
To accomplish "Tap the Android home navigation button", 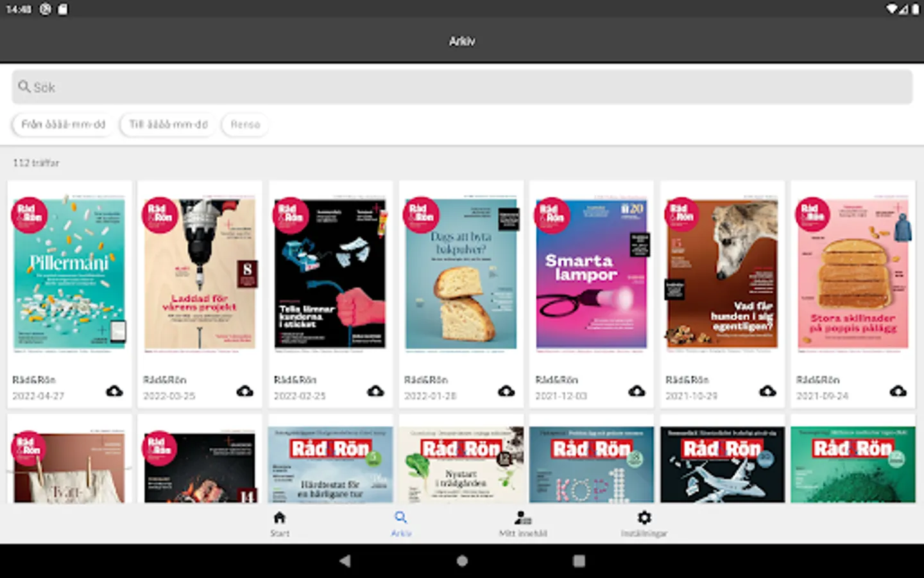I will tap(462, 561).
